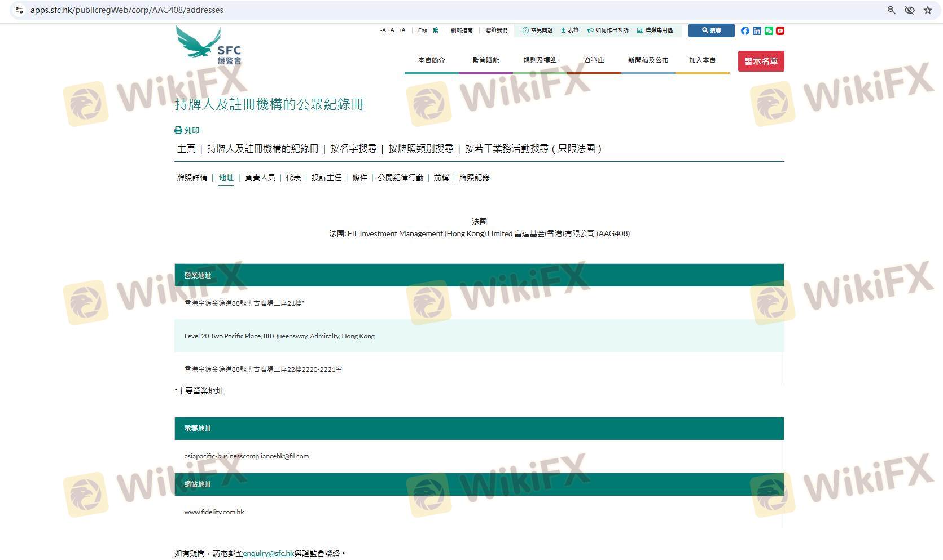This screenshot has height=560, width=943.
Task: Increase font size with the +A control
Action: click(402, 30)
